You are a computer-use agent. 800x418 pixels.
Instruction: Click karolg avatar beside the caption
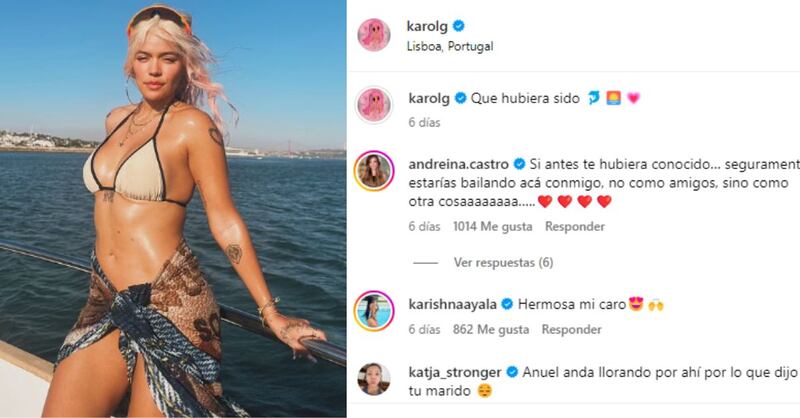[x=373, y=105]
